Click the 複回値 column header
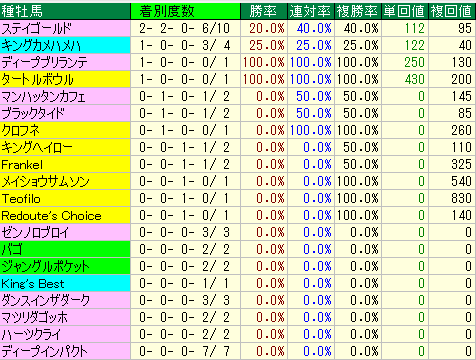476x360 pixels. point(451,11)
